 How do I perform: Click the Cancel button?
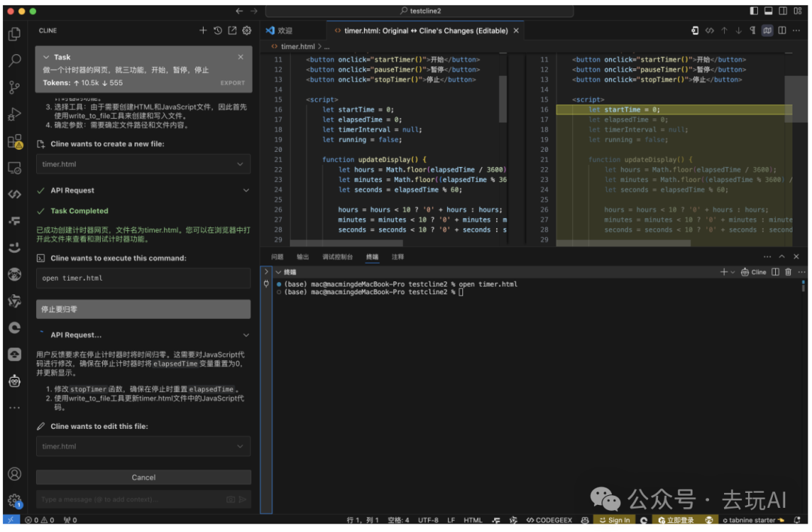[x=143, y=477]
